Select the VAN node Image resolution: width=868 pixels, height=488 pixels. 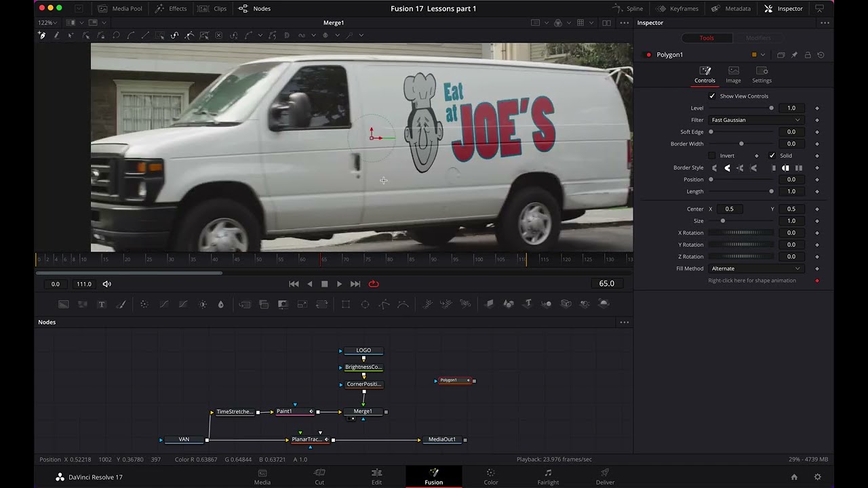184,440
